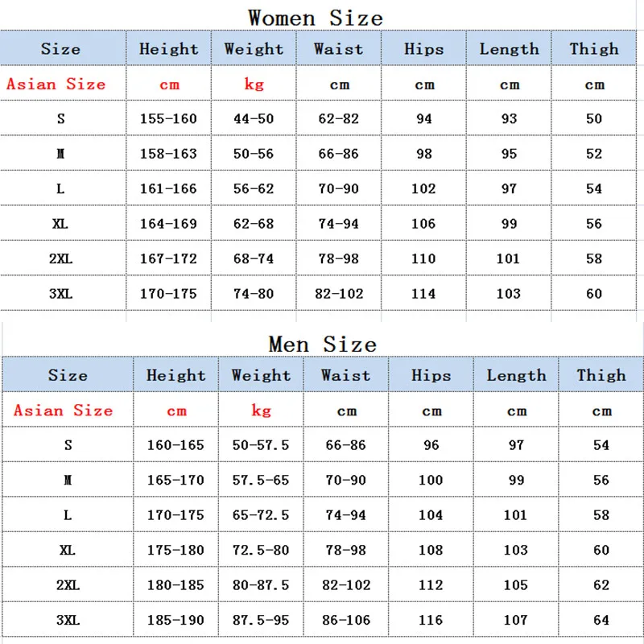644x644 pixels.
Task: Click the 86-106 waist cell
Action: (345, 621)
